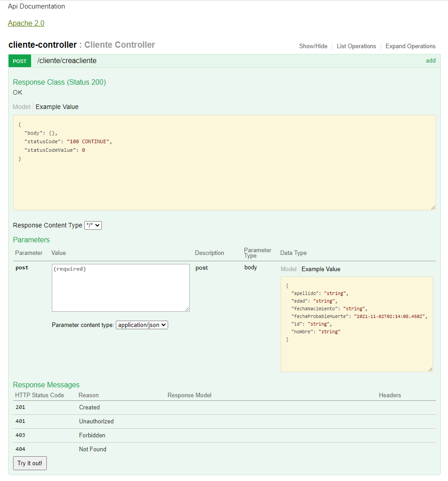Select Data Type Example Value tab

[x=321, y=269]
